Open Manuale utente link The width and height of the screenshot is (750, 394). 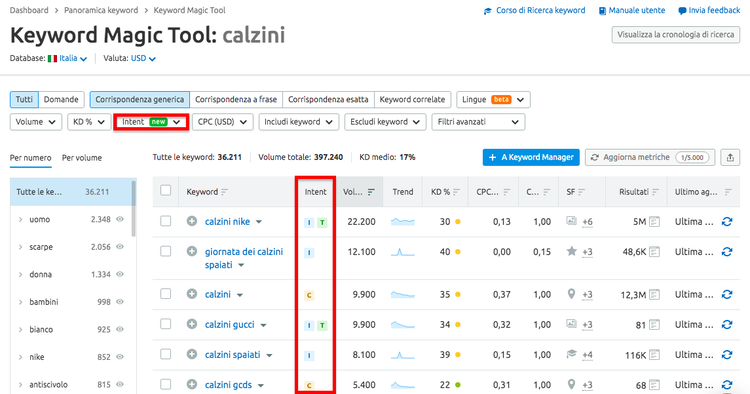click(x=632, y=10)
